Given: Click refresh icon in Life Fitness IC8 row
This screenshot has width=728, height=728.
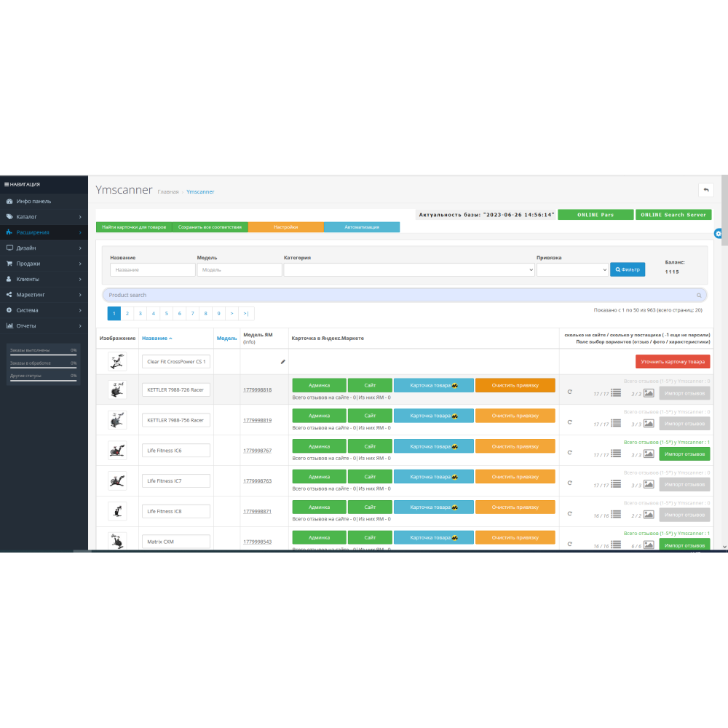Looking at the screenshot, I should click(x=570, y=514).
